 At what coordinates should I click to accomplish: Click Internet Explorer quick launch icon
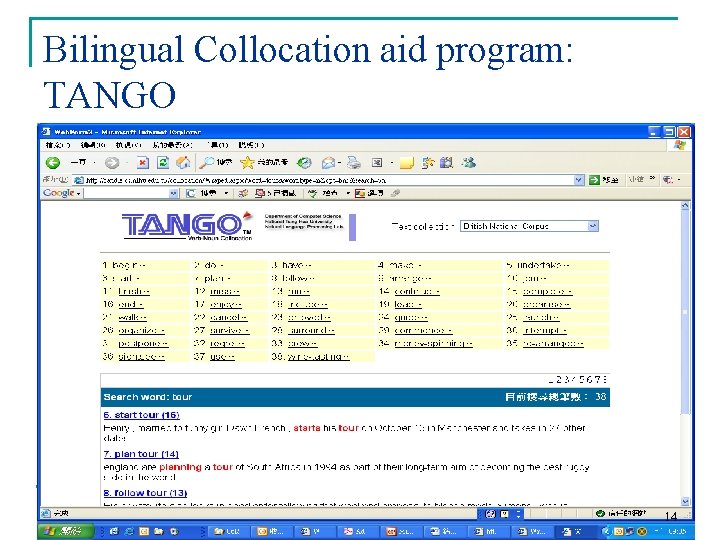(x=129, y=531)
